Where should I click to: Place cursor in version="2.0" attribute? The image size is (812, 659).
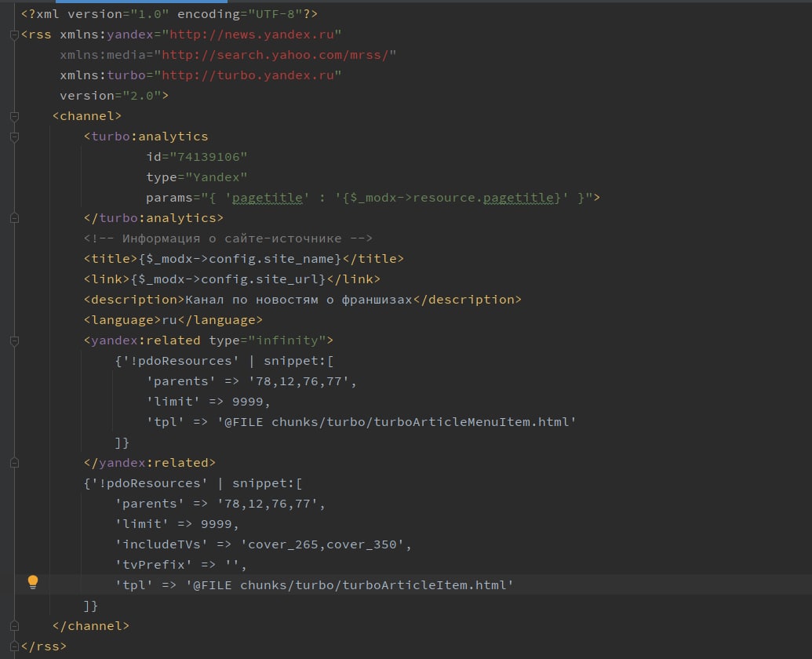click(111, 96)
